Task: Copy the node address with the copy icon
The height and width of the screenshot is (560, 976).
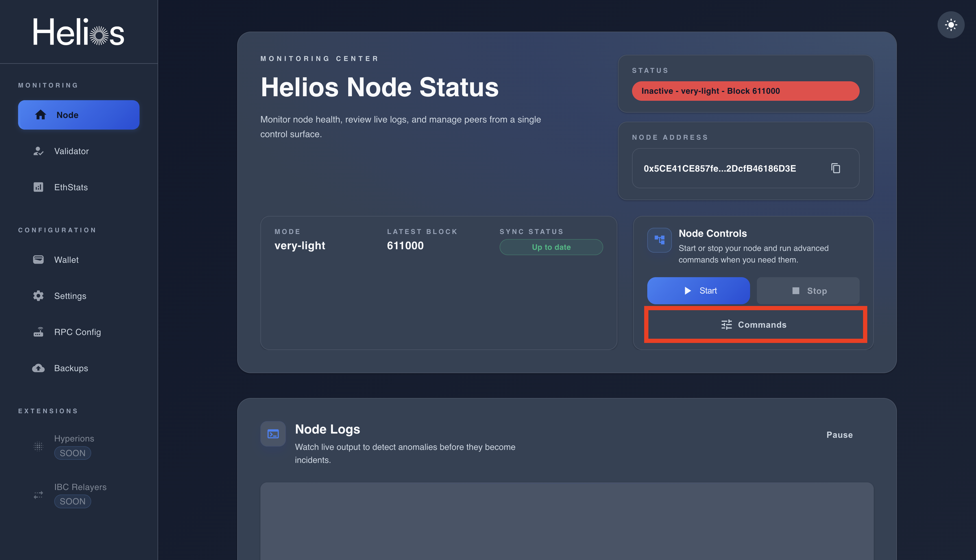Action: pyautogui.click(x=835, y=168)
